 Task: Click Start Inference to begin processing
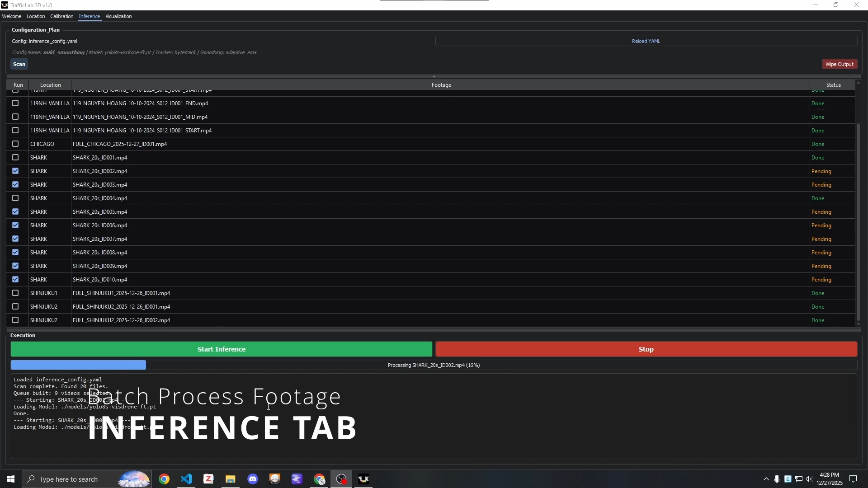221,349
